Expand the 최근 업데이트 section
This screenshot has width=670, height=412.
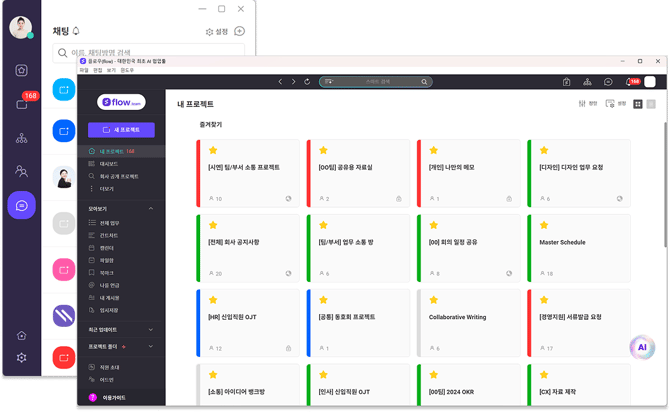coord(150,329)
